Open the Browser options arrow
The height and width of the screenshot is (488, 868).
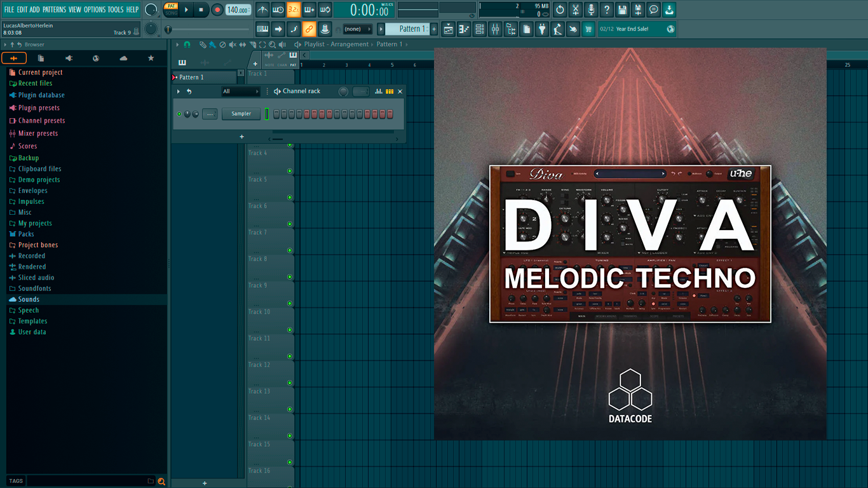click(x=5, y=44)
